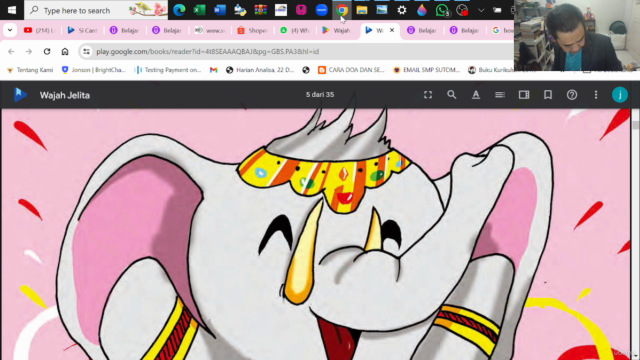Click the address bar URL
This screenshot has height=360, width=640.
[x=207, y=51]
